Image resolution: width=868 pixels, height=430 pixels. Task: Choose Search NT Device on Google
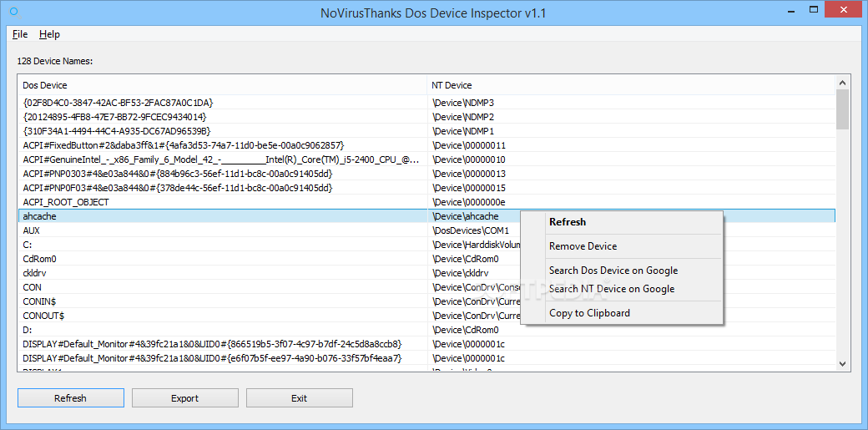point(623,289)
